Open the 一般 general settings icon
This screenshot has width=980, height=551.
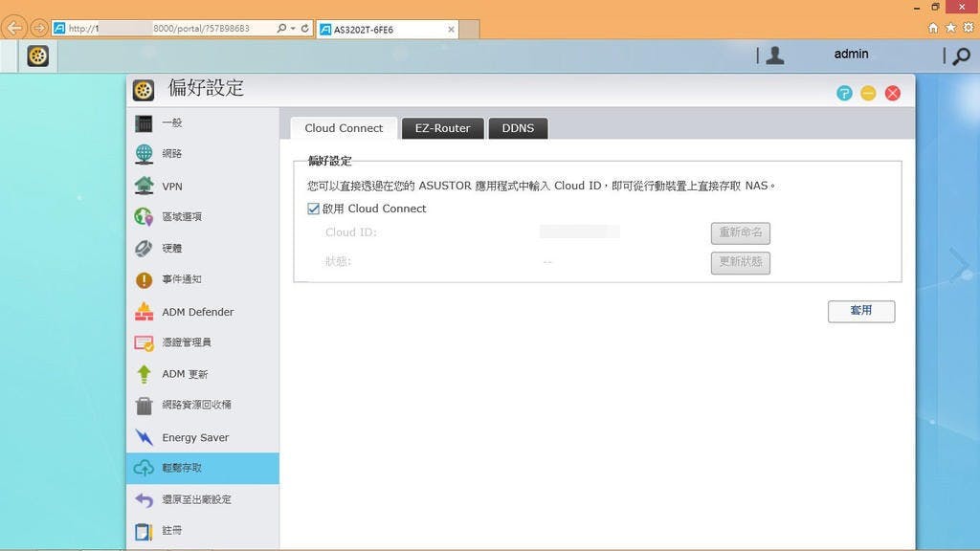point(144,123)
